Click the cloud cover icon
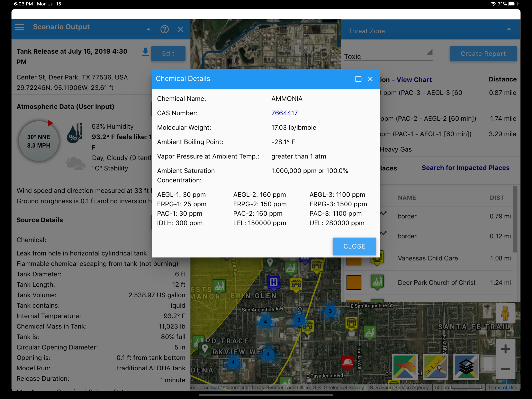This screenshot has height=399, width=532. (x=76, y=163)
